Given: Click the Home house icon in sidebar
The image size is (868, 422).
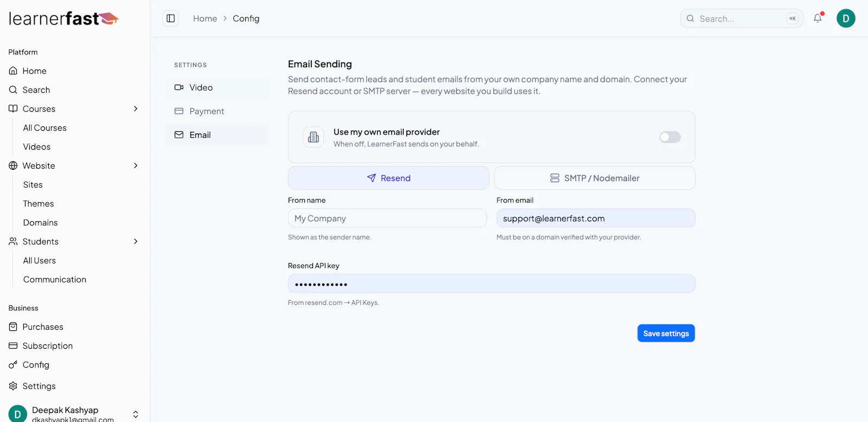Looking at the screenshot, I should click(13, 71).
